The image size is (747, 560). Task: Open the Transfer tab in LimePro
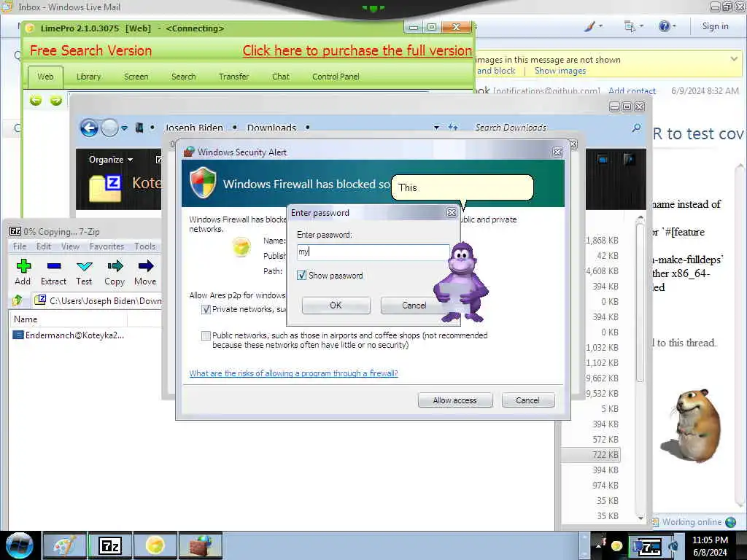234,77
